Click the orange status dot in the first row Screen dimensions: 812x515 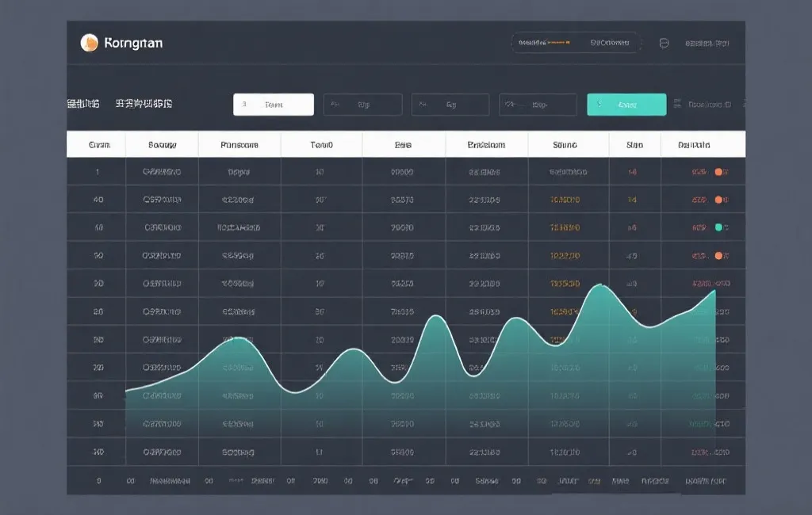click(719, 171)
